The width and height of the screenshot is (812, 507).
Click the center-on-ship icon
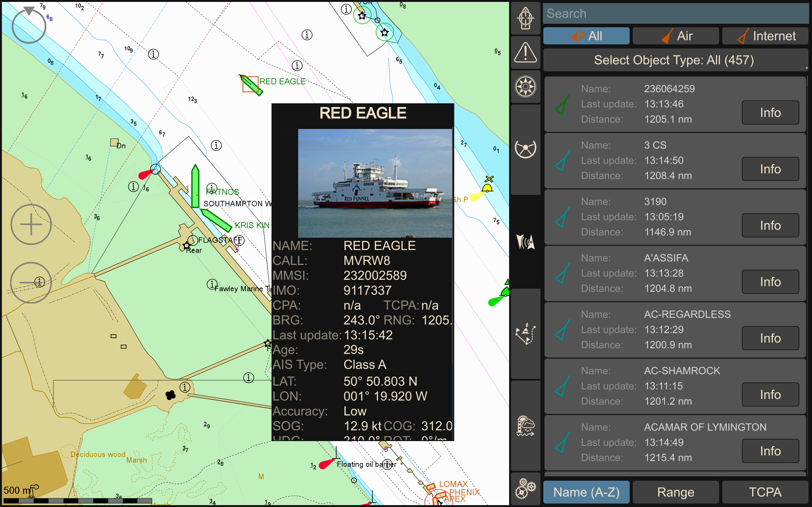(525, 18)
